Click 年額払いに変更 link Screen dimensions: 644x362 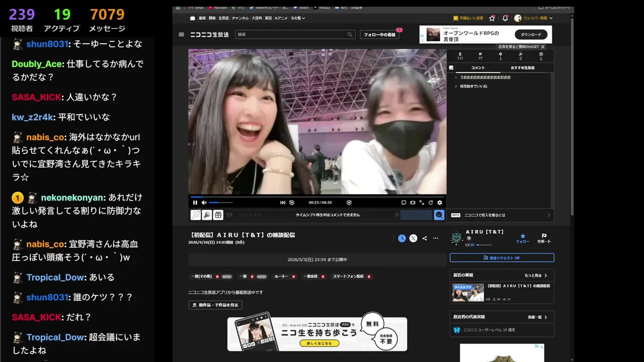click(468, 18)
